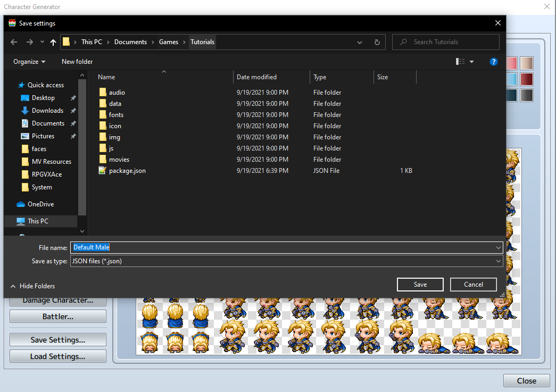Screen dimensions: 556x392
Task: Pick the beige color swatch
Action: [527, 63]
